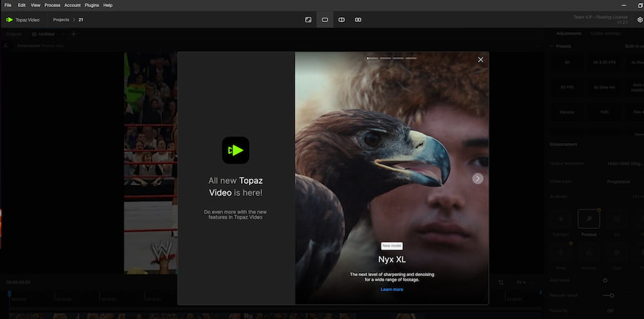Go to the next slide with the arrow
644x319 pixels.
pos(478,178)
